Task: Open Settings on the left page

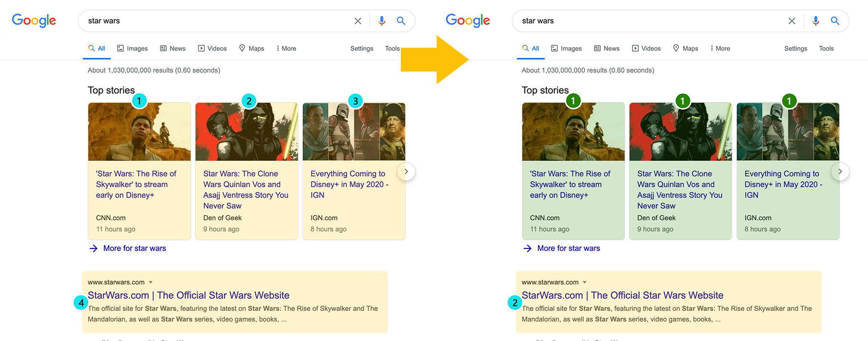Action: tap(362, 48)
